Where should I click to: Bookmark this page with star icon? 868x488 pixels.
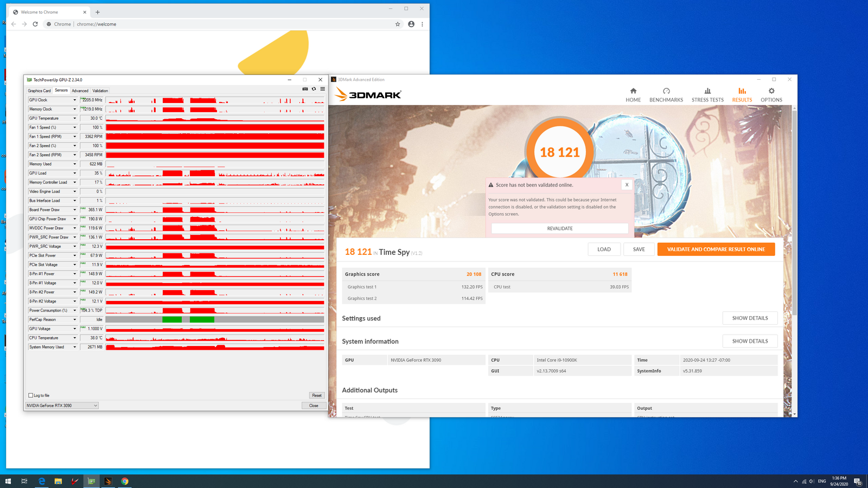point(398,24)
